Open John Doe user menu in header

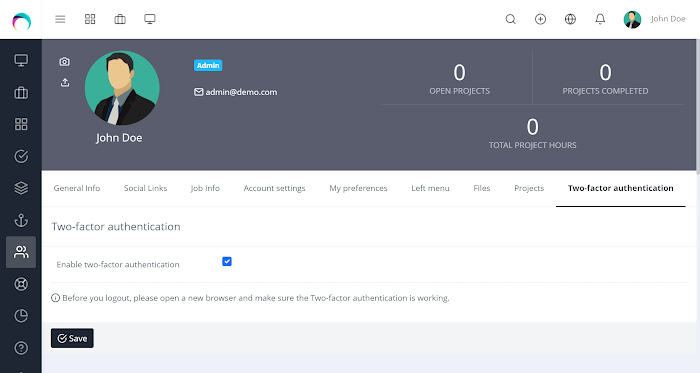pos(654,19)
